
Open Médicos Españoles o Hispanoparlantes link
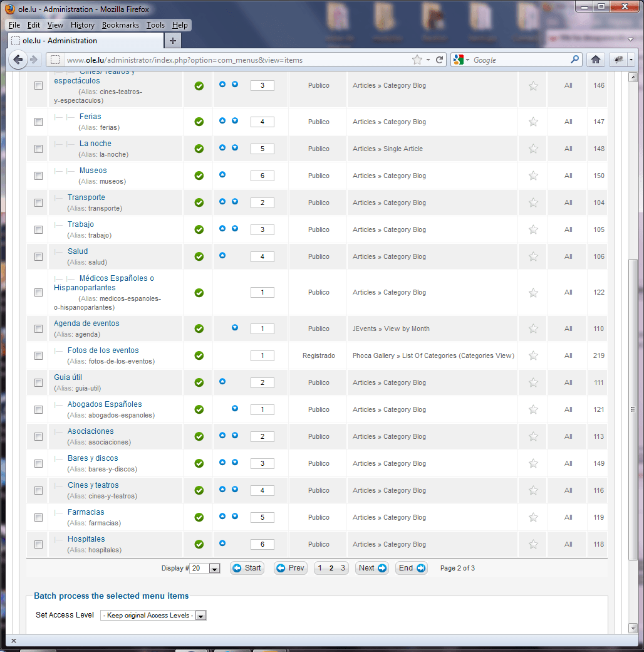(x=104, y=283)
